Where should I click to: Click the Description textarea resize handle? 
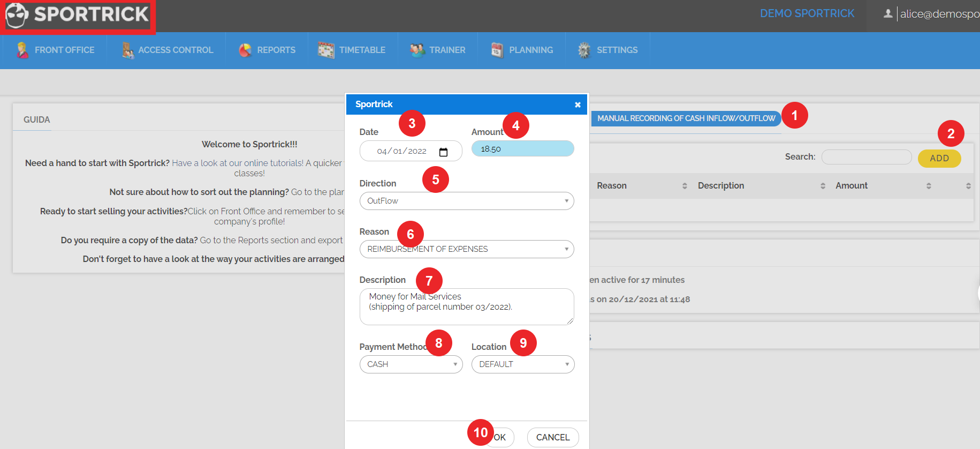tap(570, 321)
